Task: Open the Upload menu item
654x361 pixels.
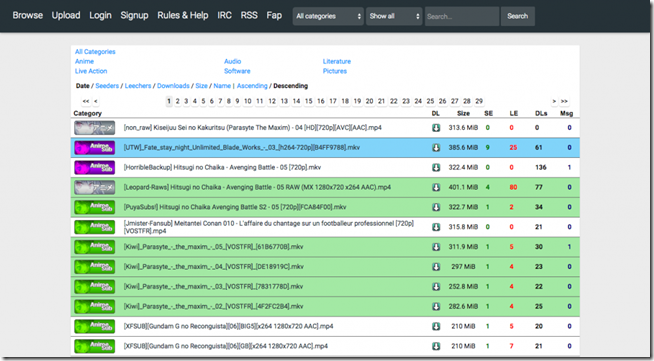Action: coord(66,15)
